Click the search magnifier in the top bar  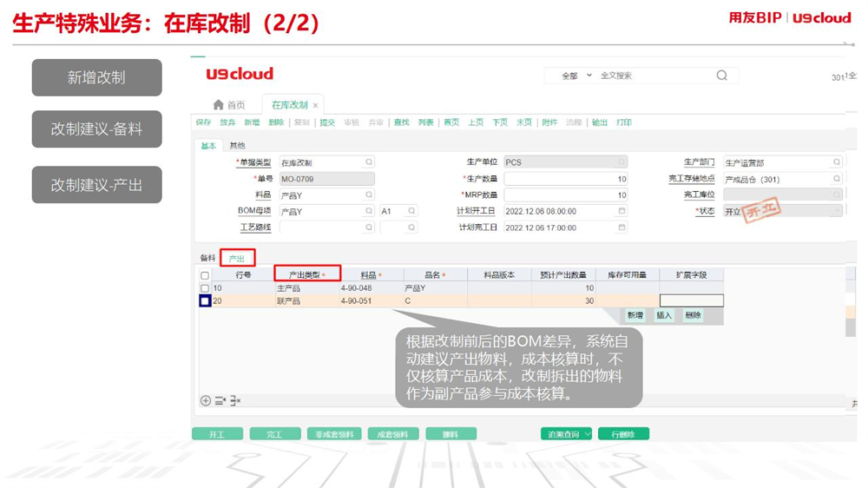[722, 76]
